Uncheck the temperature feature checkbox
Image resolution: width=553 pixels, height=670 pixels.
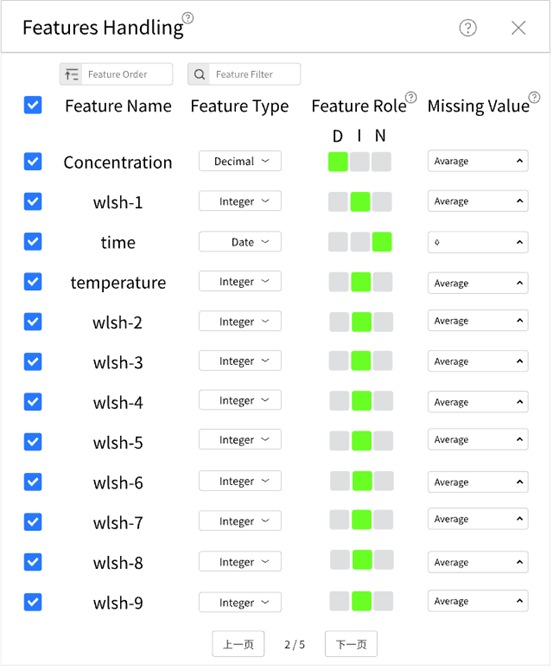tap(33, 282)
